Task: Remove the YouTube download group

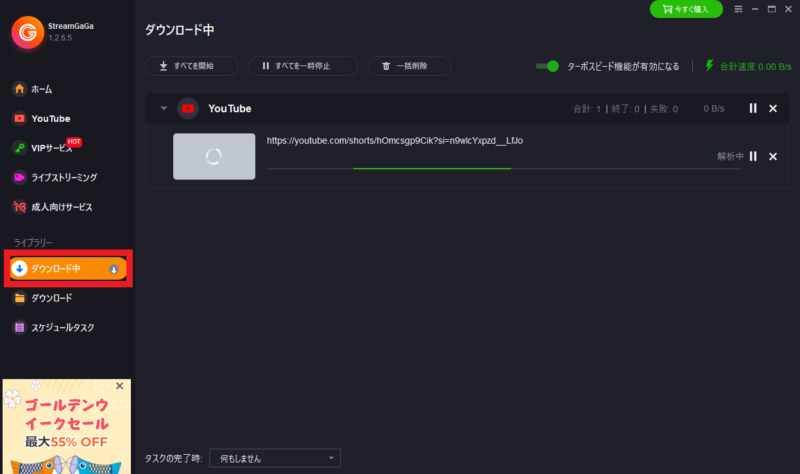Action: [x=773, y=108]
